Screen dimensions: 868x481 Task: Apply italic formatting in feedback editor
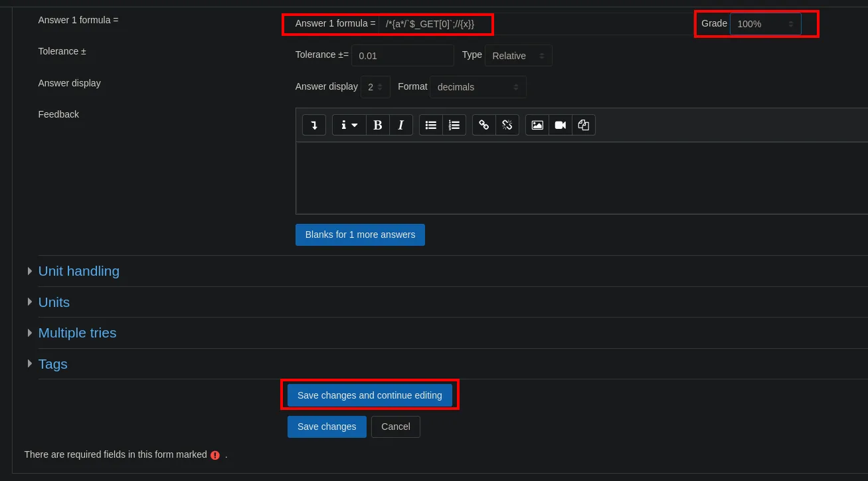401,125
